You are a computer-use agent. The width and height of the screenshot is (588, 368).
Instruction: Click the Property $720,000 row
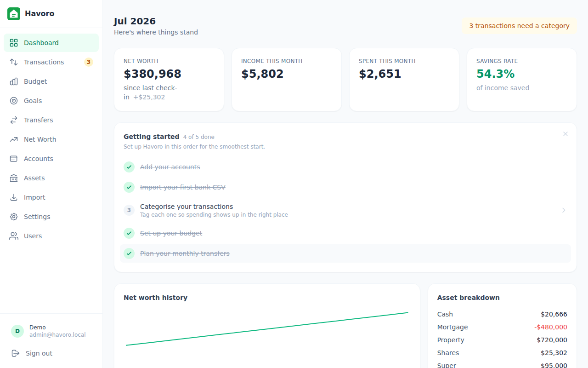(502, 340)
